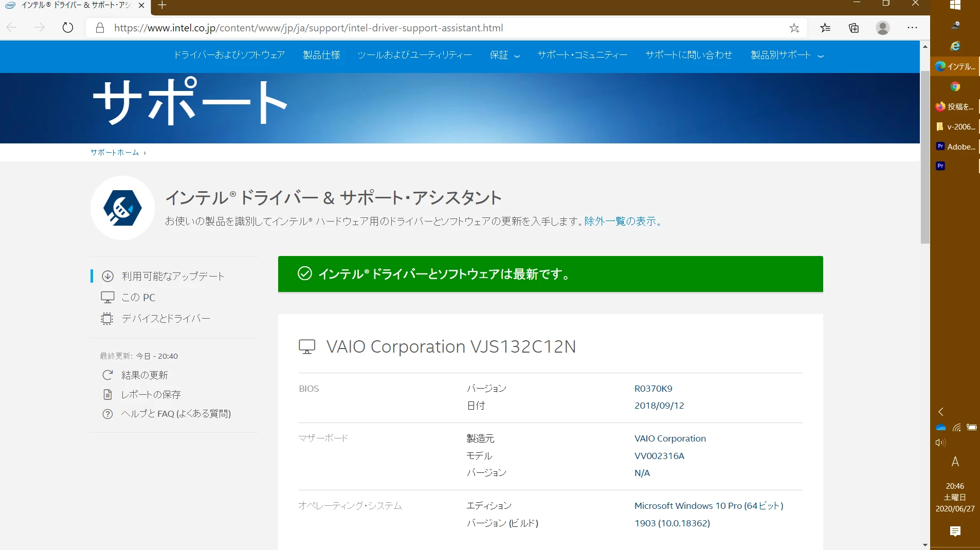The height and width of the screenshot is (550, 980).
Task: Click the scrollbar up arrow
Action: pyautogui.click(x=925, y=46)
